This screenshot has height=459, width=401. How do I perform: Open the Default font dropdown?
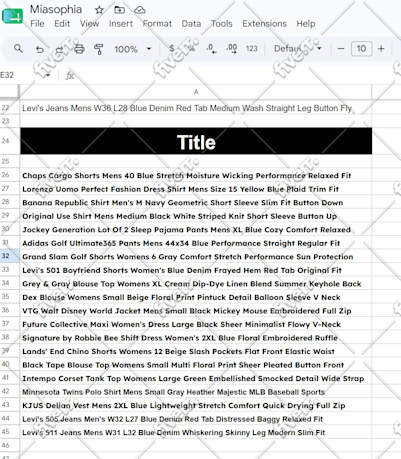point(298,49)
